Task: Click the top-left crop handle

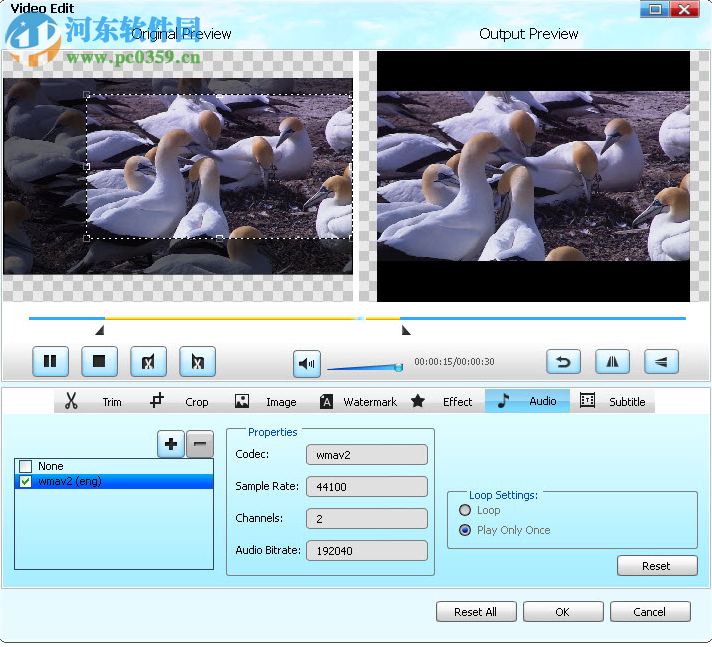Action: (x=86, y=94)
